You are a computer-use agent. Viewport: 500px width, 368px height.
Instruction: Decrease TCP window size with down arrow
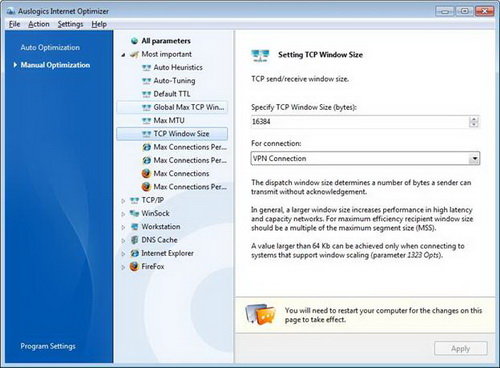point(474,125)
